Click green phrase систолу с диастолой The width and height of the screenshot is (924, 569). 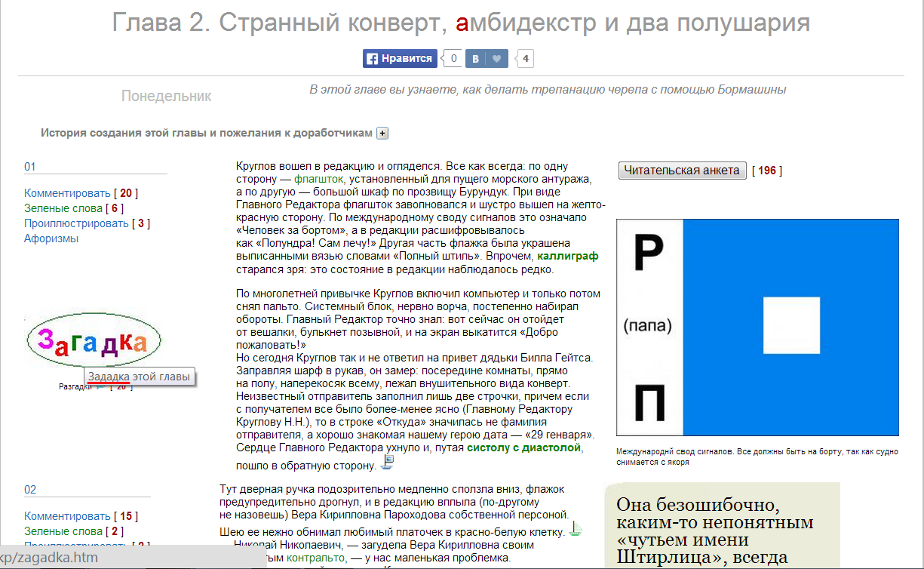click(x=524, y=448)
